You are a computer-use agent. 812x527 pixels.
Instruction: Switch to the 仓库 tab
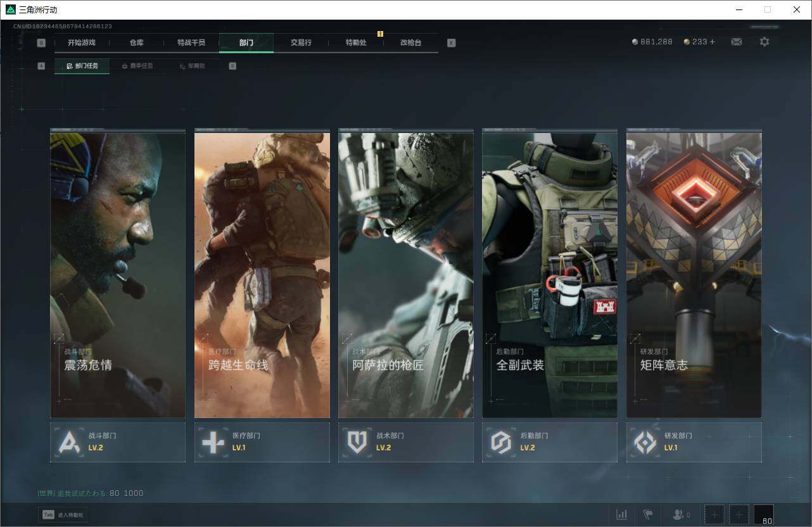[136, 42]
